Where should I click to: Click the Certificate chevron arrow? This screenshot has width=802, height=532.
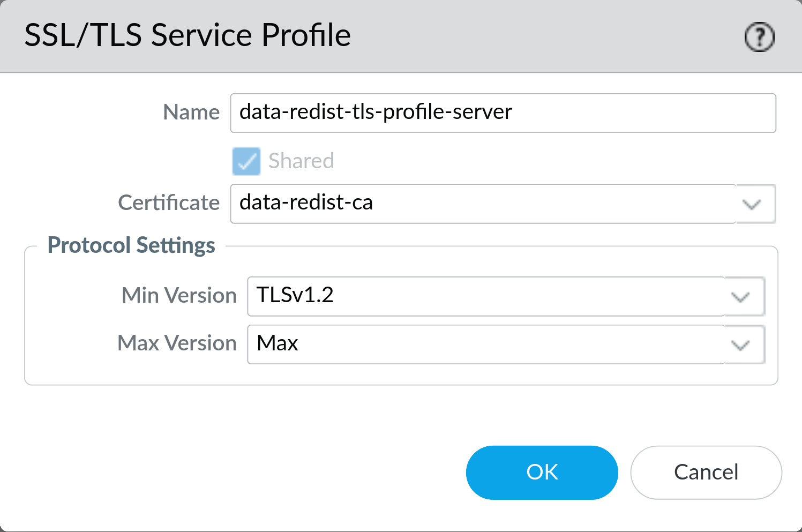752,204
